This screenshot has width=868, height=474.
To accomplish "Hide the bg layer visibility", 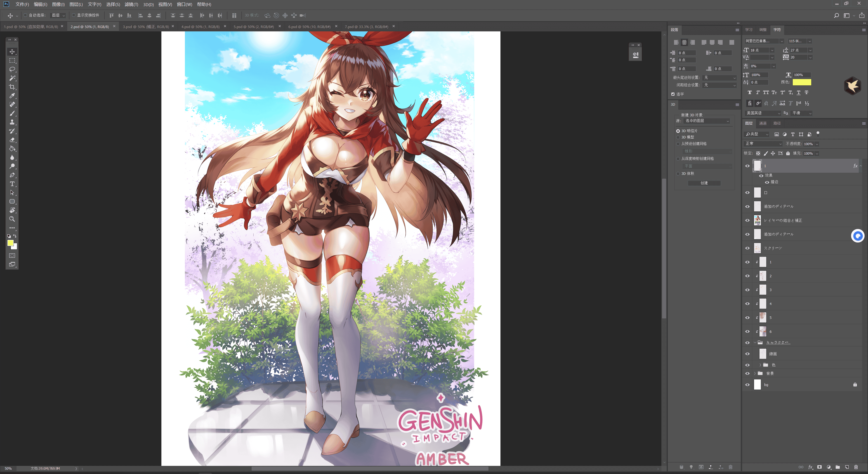I will click(x=747, y=385).
